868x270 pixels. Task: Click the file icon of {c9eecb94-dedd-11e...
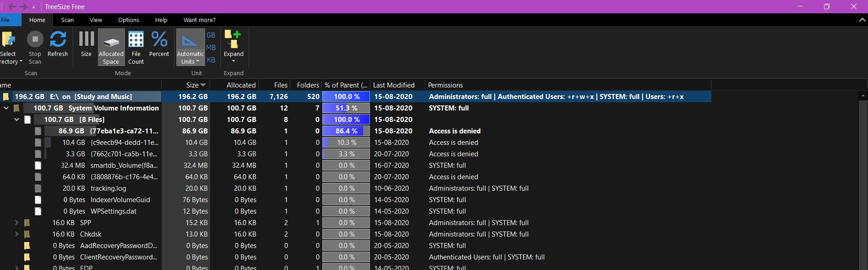pyautogui.click(x=38, y=143)
